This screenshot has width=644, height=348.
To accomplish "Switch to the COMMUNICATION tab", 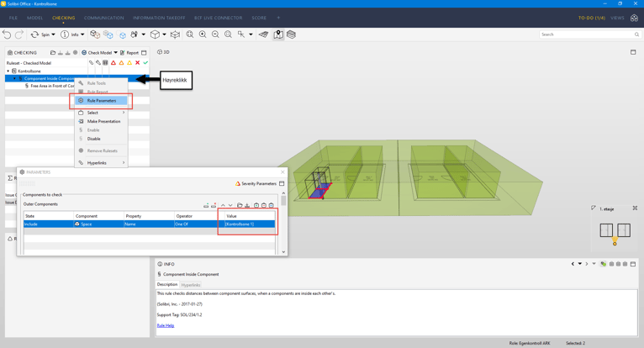I will point(104,18).
